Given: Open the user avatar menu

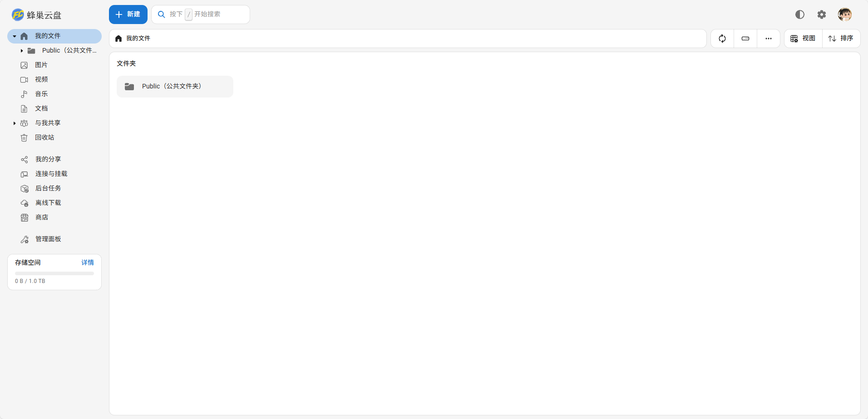Looking at the screenshot, I should point(845,15).
